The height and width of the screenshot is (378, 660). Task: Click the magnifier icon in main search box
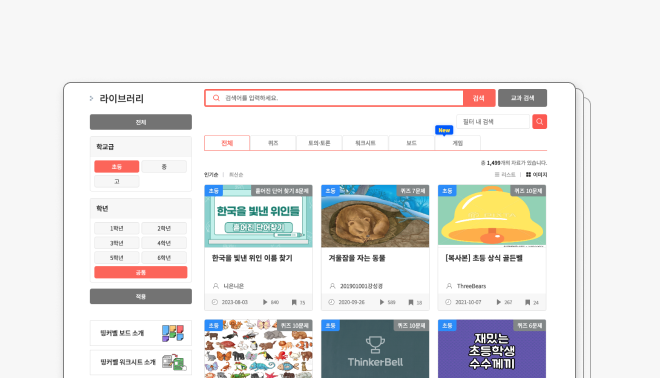point(216,98)
